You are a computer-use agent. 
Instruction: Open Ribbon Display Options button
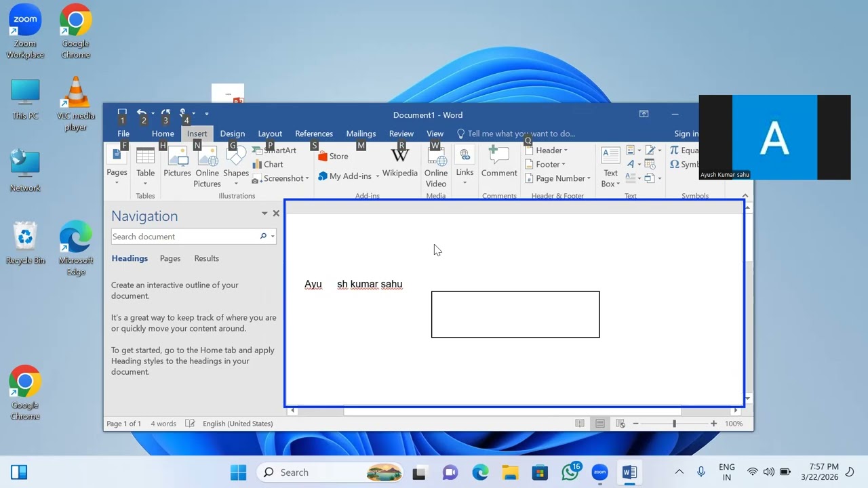644,114
